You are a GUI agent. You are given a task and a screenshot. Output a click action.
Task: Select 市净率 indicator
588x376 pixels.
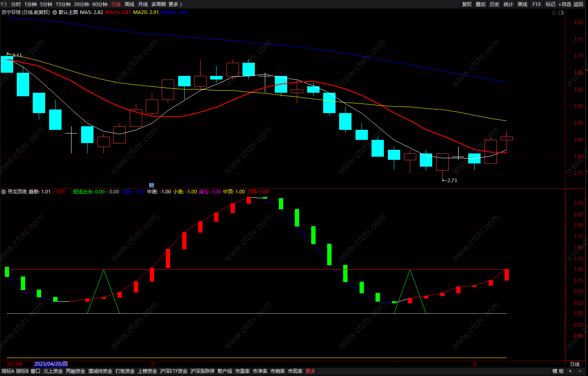click(x=260, y=371)
